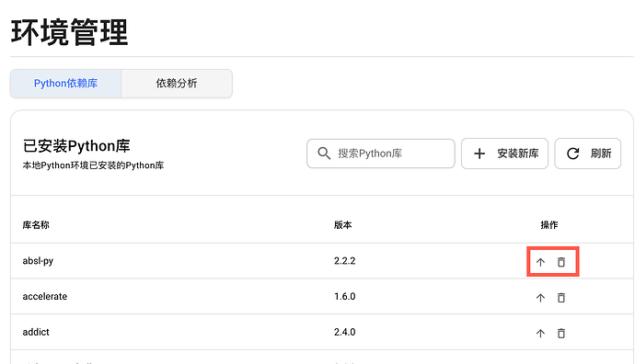
Task: Click the 操作 column header
Action: 549,225
